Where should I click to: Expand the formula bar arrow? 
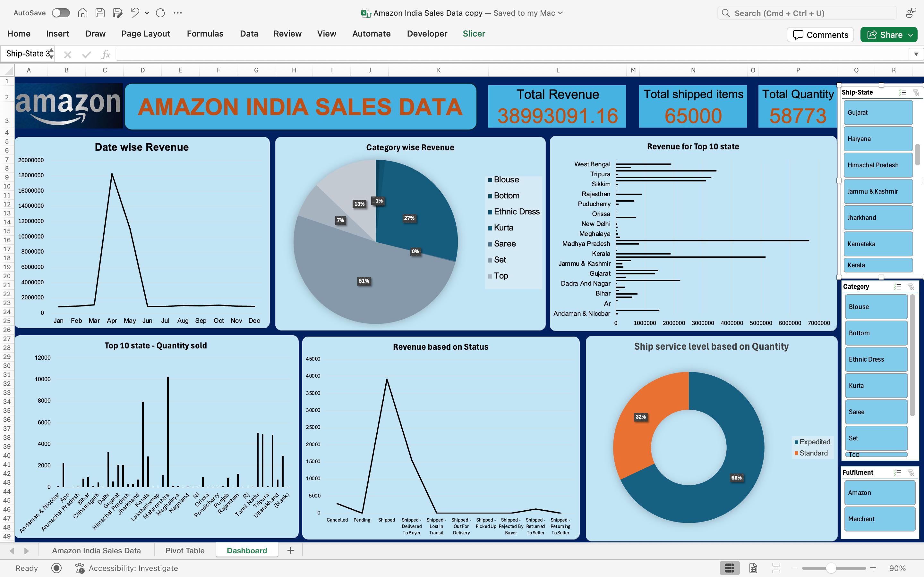[x=916, y=54]
